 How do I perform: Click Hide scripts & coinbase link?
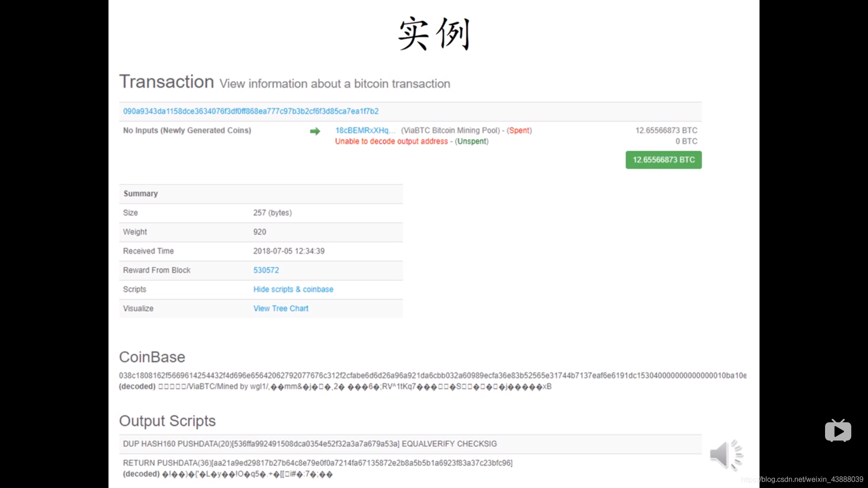tap(293, 289)
